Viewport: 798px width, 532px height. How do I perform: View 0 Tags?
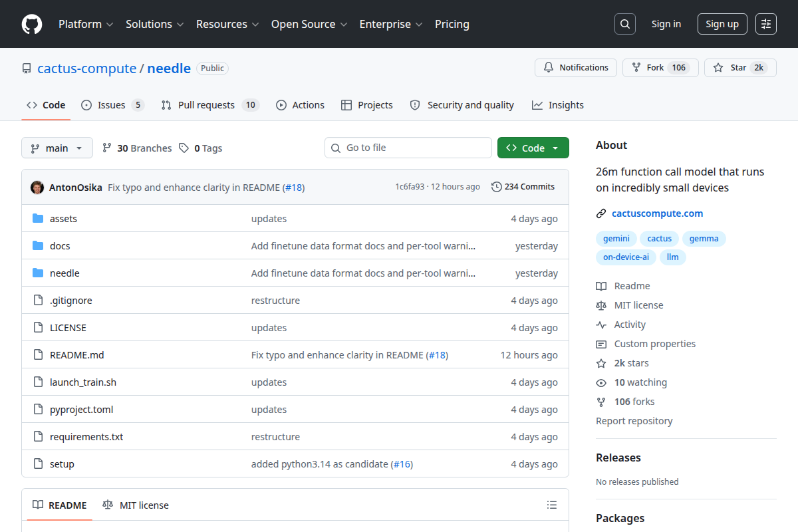(x=201, y=148)
